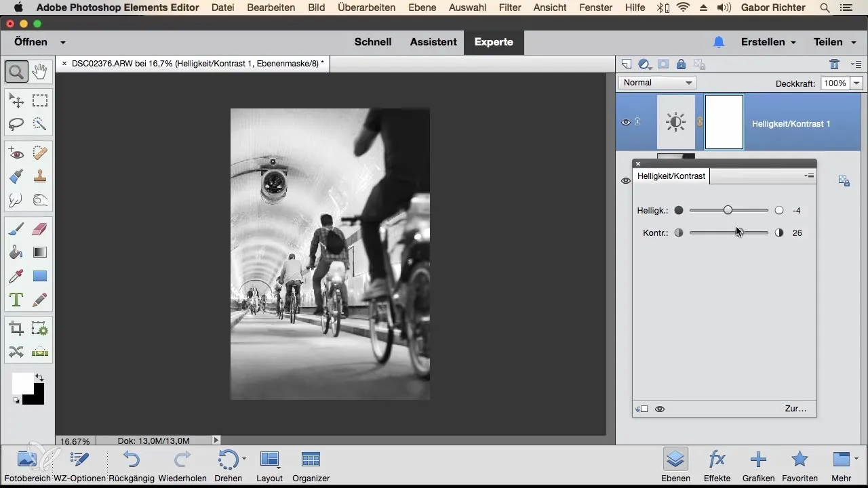The height and width of the screenshot is (488, 868).
Task: Open the status bar info arrow
Action: tap(216, 441)
